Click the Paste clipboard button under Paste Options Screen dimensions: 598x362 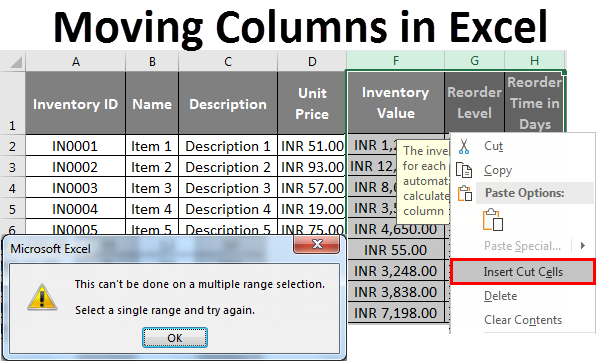click(493, 220)
